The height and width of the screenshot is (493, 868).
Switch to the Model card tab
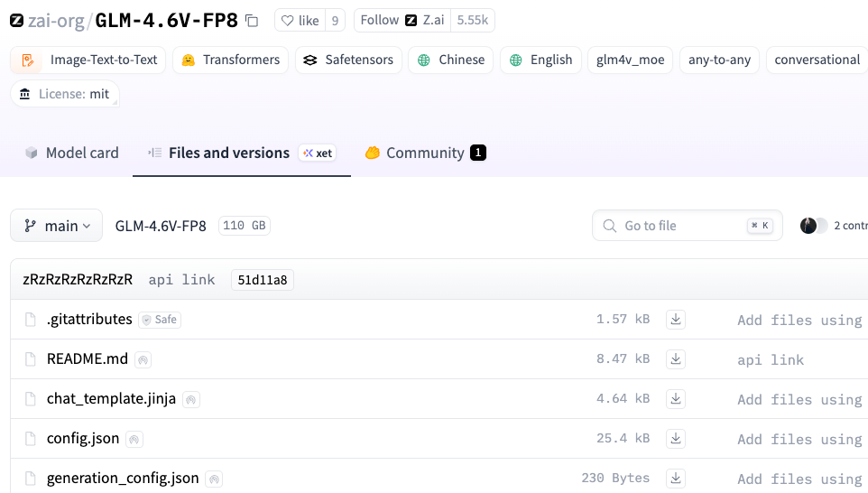tap(72, 153)
